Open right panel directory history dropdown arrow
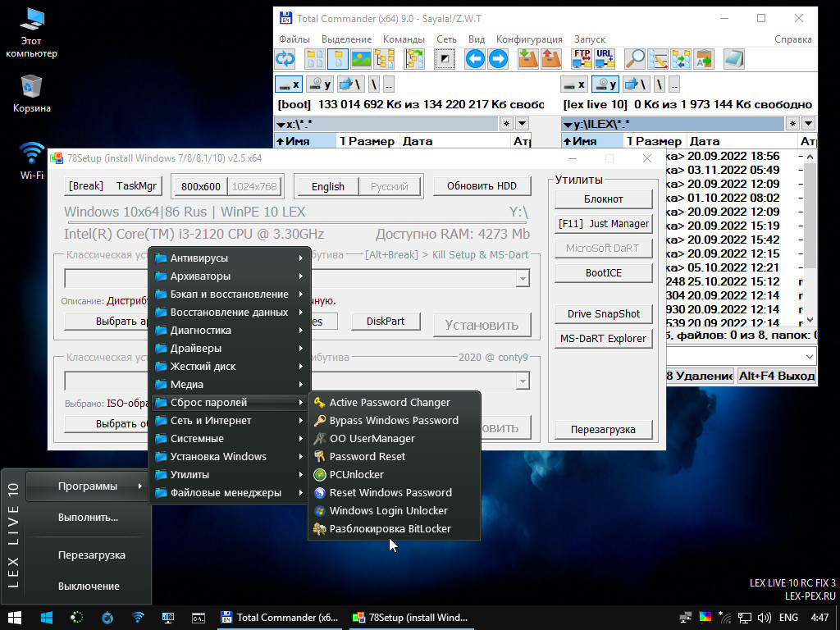 (808, 124)
